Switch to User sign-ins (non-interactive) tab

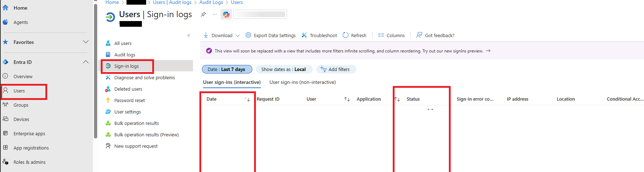(303, 82)
